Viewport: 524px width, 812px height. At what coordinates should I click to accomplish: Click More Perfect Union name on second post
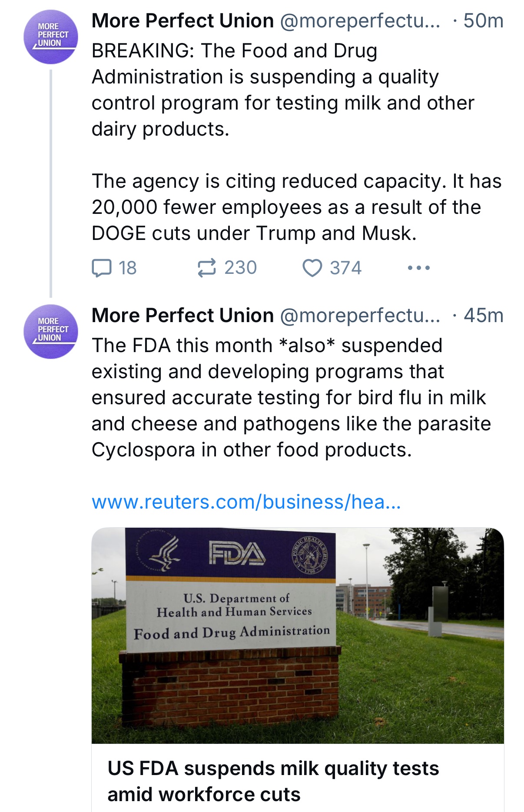click(x=182, y=316)
